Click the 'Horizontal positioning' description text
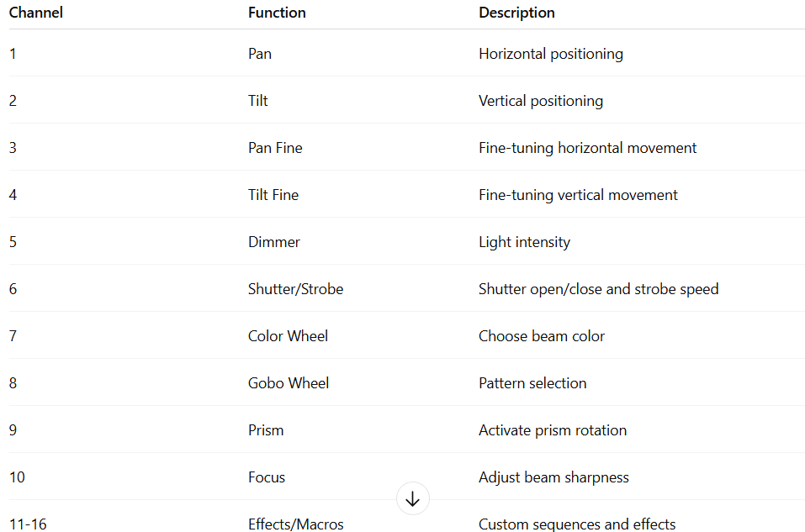Image resolution: width=805 pixels, height=532 pixels. point(551,54)
